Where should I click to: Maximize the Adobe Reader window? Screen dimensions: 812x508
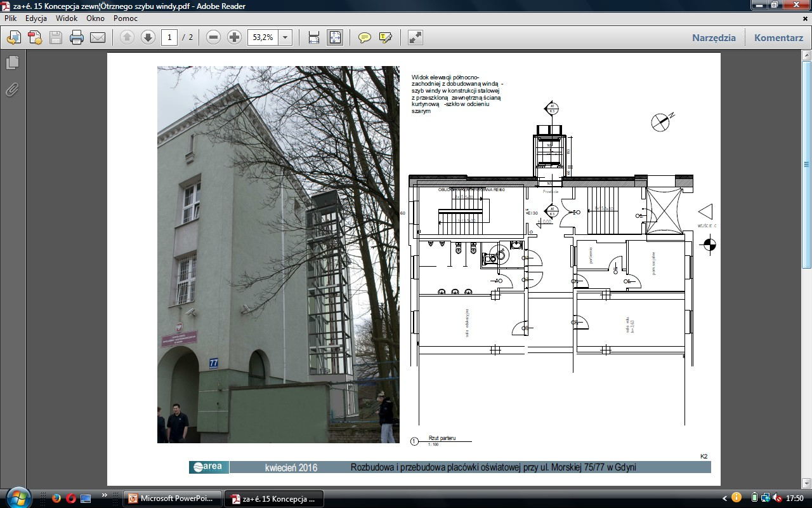[x=774, y=4]
